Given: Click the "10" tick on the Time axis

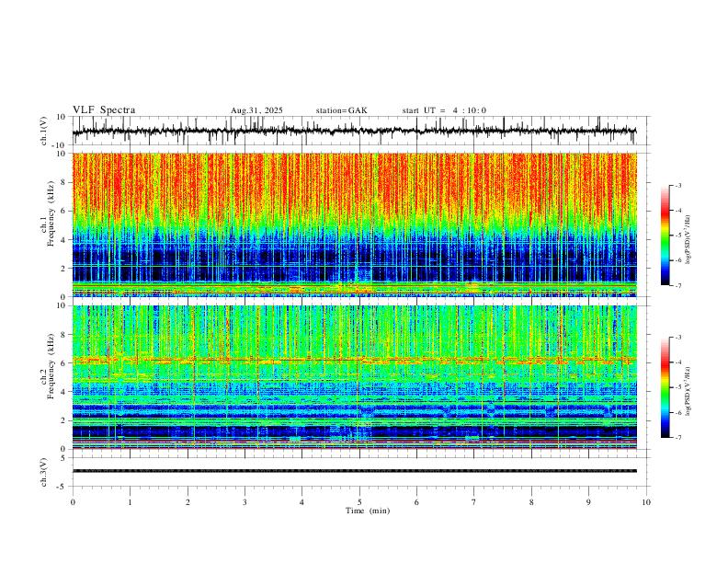Looking at the screenshot, I should pyautogui.click(x=646, y=502).
